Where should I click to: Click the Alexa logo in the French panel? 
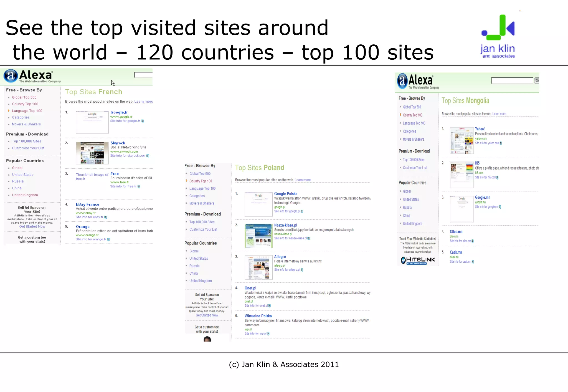tap(32, 76)
